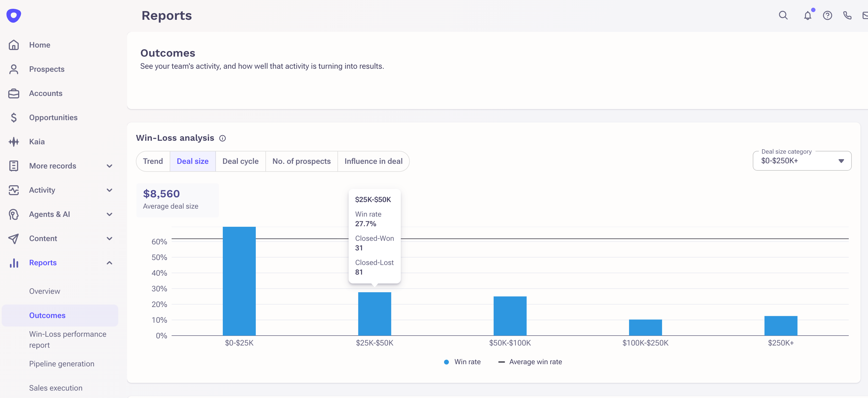Select the Prospects icon in sidebar

click(x=13, y=69)
